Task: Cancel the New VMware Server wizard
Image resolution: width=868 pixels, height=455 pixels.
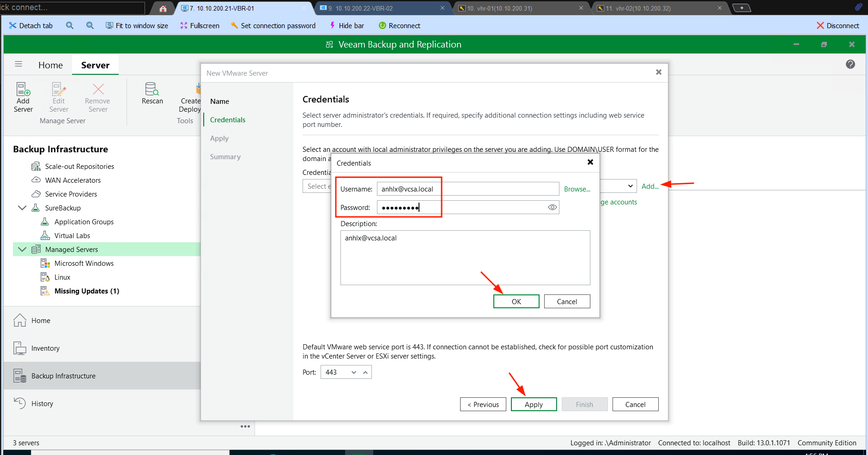Action: 635,404
